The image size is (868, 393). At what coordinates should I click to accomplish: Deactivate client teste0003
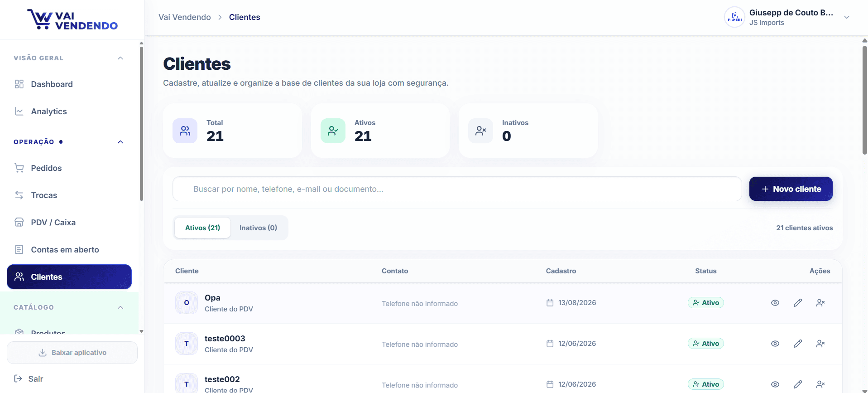[x=820, y=344]
